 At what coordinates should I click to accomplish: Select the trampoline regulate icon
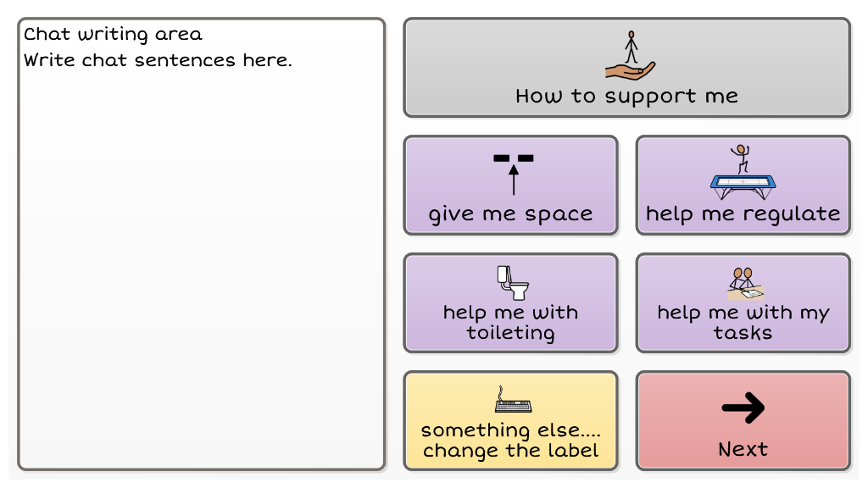click(x=743, y=171)
